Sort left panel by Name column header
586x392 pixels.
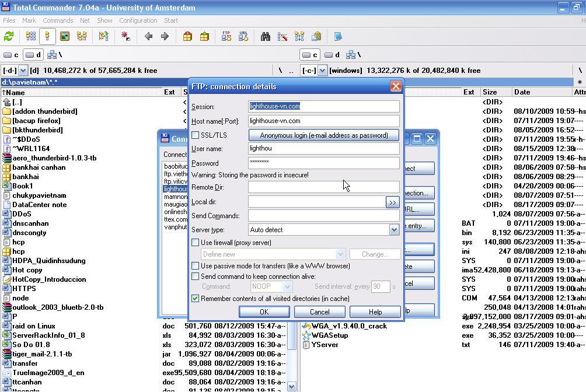(x=81, y=92)
